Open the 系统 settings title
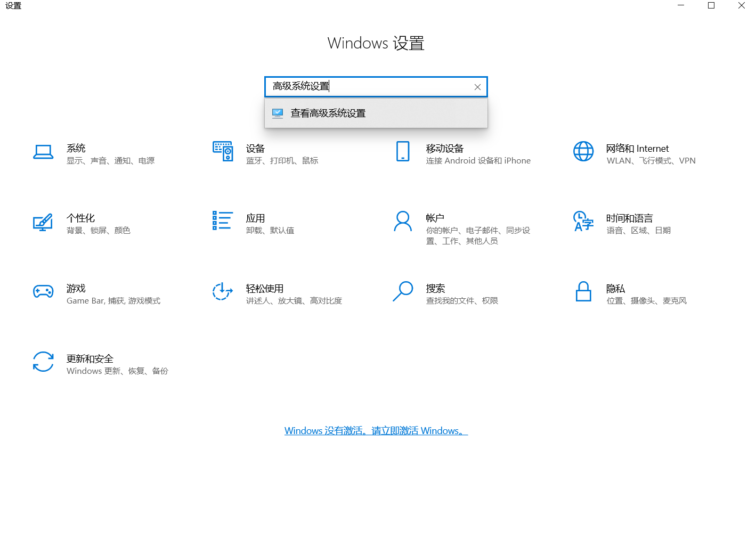This screenshot has height=548, width=756. [76, 148]
